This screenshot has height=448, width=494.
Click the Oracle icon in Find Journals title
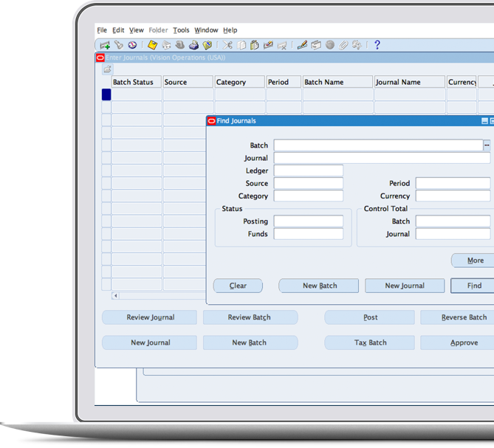212,121
